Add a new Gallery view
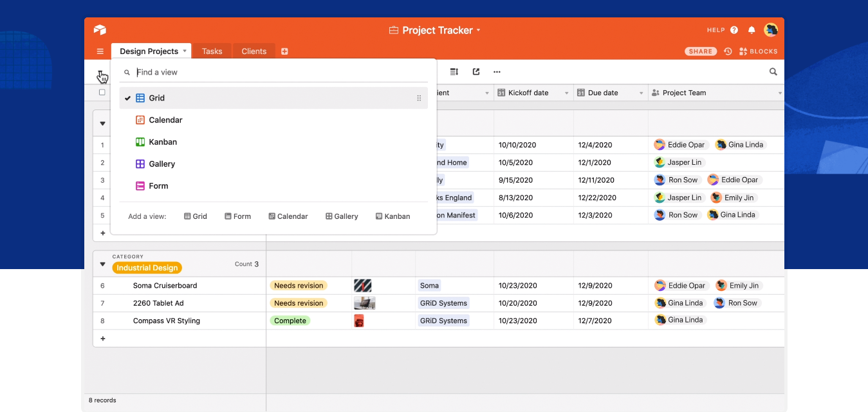 342,216
